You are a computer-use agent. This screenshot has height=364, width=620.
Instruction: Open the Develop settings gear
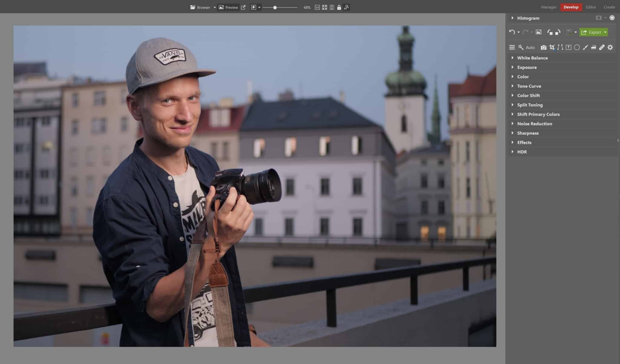pos(610,47)
